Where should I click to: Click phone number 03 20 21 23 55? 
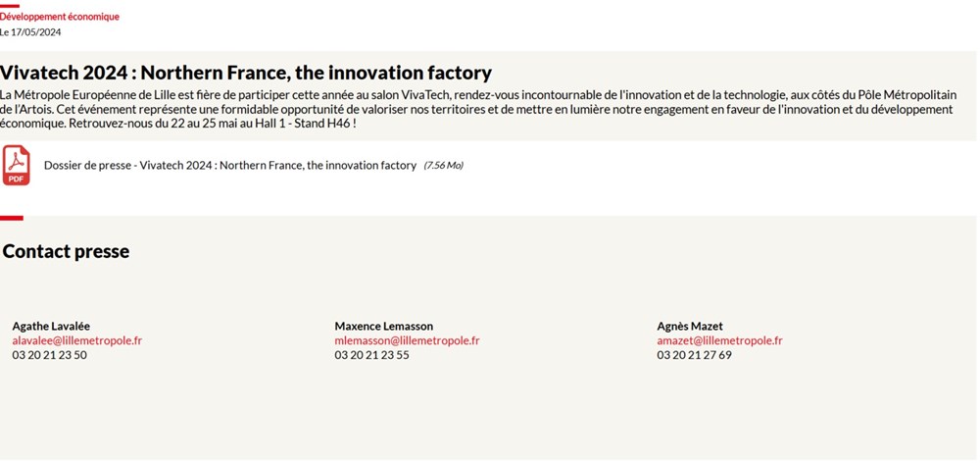[x=371, y=355]
